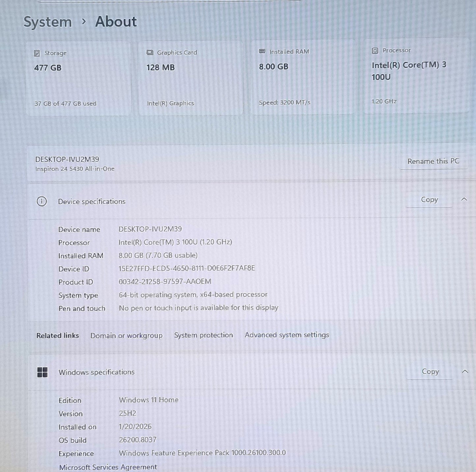
Task: Select Intel(R) Core(TM) 3 100U (1.20 GHz) value
Action: 175,242
